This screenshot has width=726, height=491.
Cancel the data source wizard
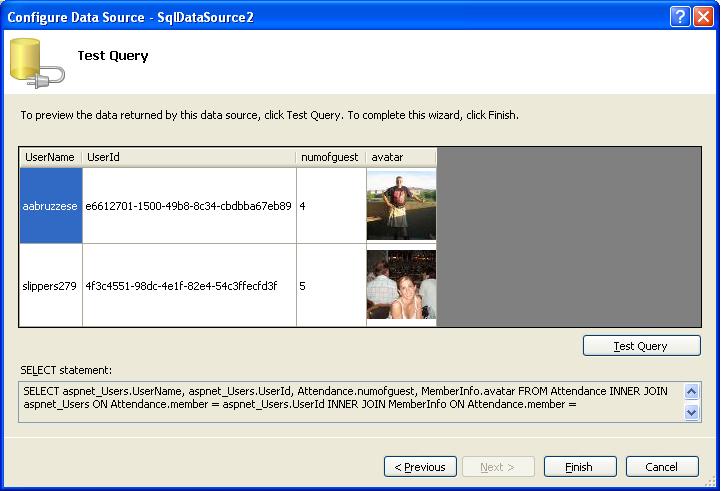[662, 466]
